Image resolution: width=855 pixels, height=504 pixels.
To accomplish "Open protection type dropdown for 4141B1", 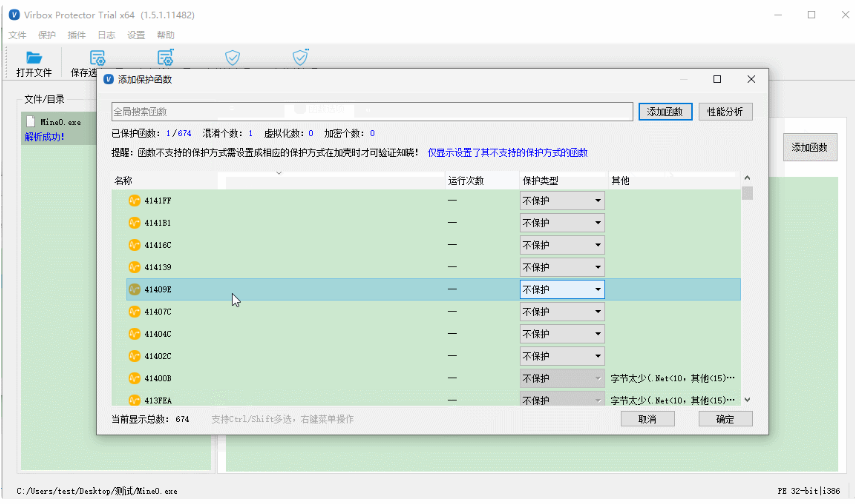I will point(562,223).
